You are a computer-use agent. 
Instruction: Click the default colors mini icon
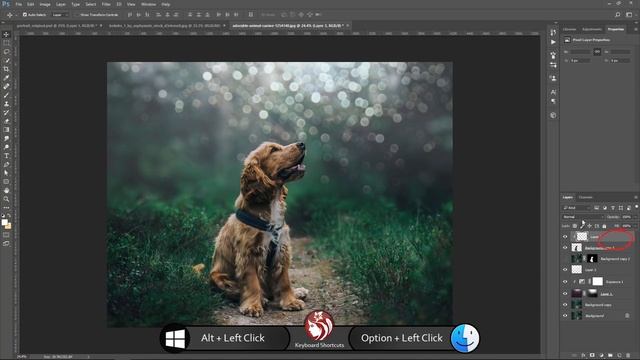click(3, 215)
